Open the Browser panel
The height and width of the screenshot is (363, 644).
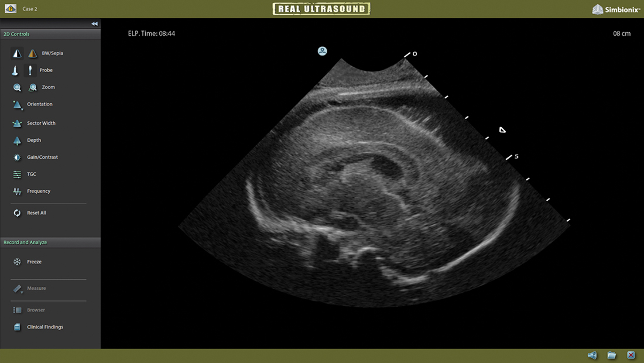29,310
